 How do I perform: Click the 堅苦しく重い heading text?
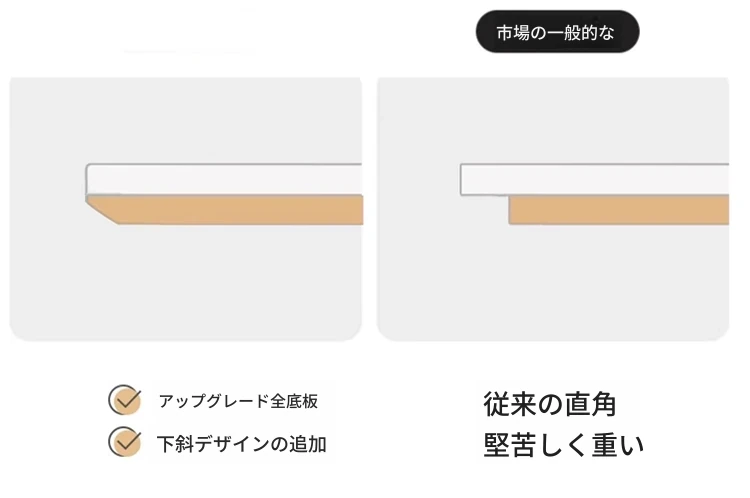point(563,445)
